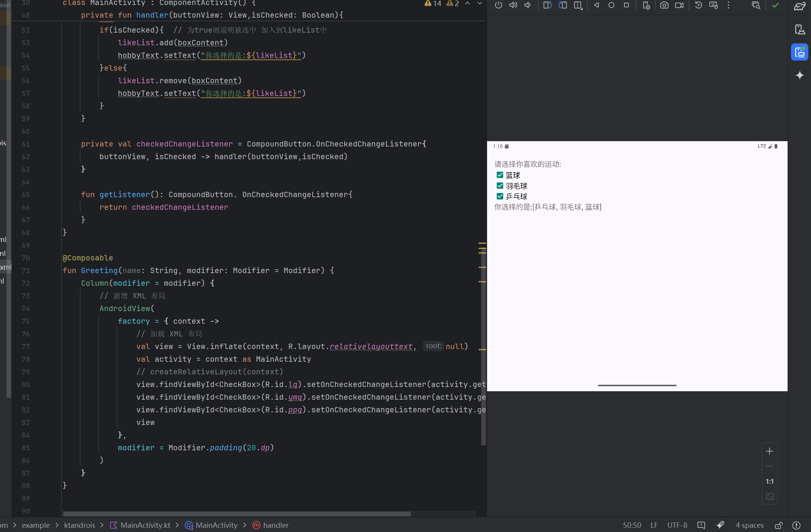Click warning stripe mark near line 77
Image resolution: width=811 pixels, height=532 pixels.
(x=482, y=349)
